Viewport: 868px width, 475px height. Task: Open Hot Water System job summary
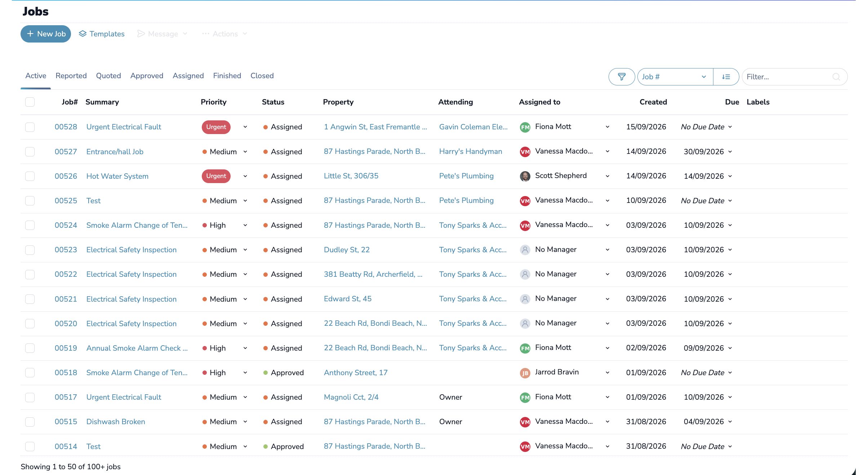(x=117, y=176)
